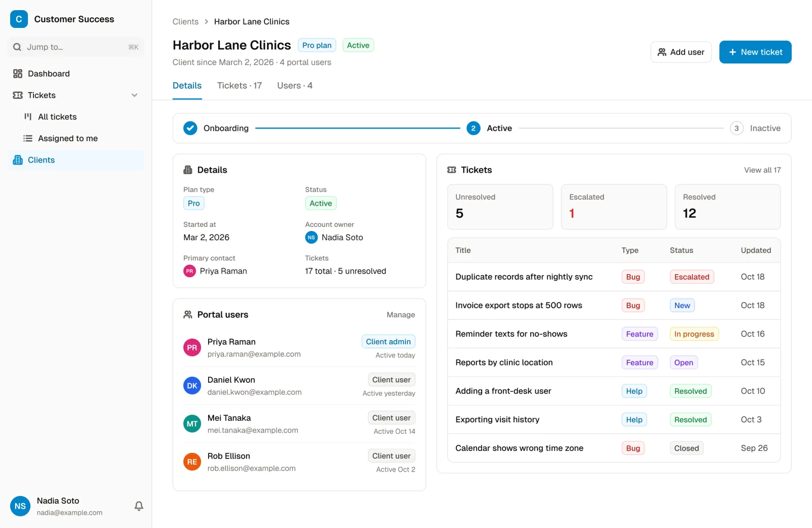Click the account owner NS avatar
The height and width of the screenshot is (528, 812).
pyautogui.click(x=311, y=238)
